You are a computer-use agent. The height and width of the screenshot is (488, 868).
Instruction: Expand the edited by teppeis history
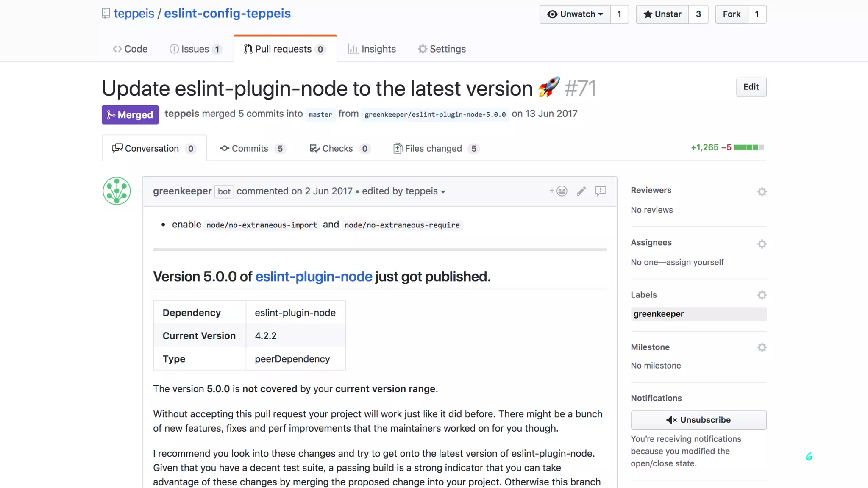tap(403, 191)
